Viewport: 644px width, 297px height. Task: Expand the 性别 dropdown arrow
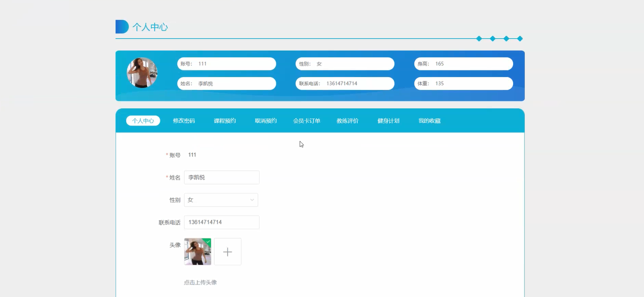coord(252,200)
